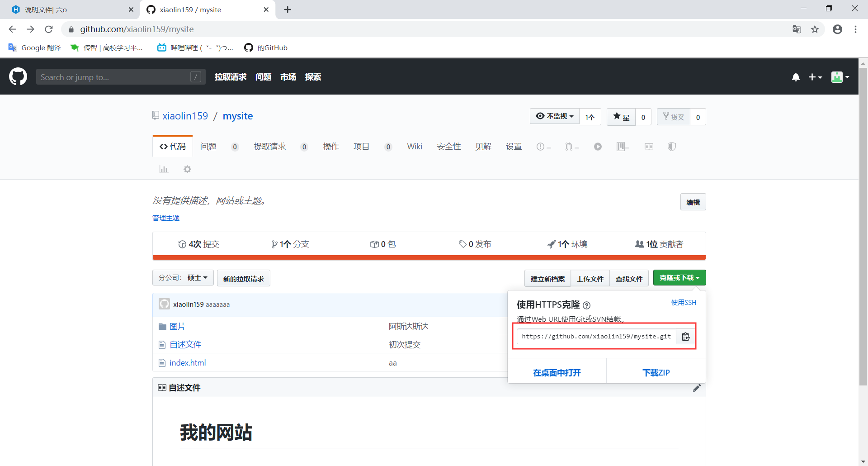Viewport: 868px width, 466px height.
Task: Open a new browser tab
Action: [288, 10]
